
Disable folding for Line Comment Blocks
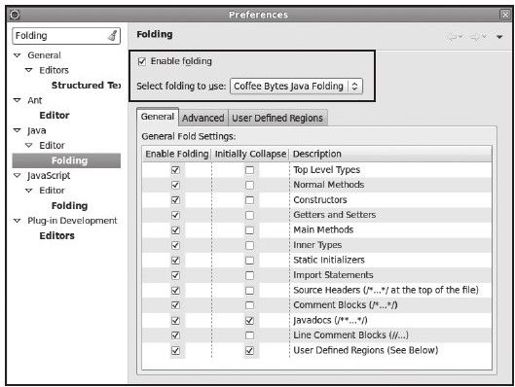point(175,335)
